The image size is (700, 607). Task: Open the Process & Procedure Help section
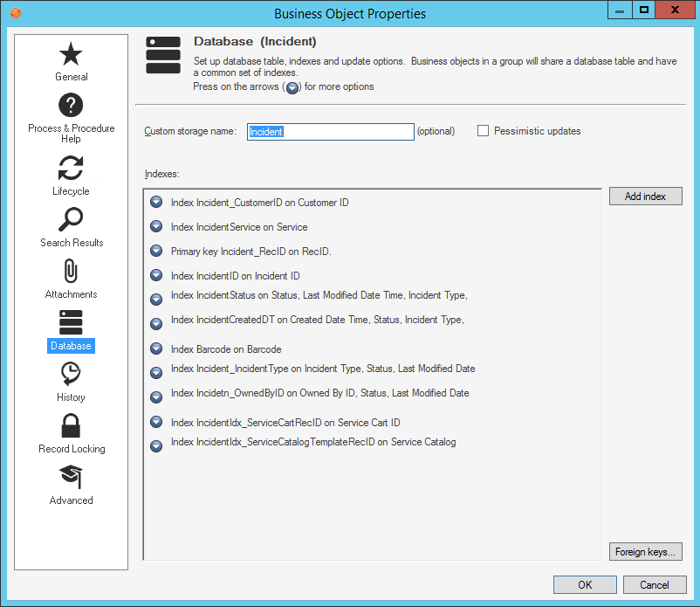tap(71, 105)
